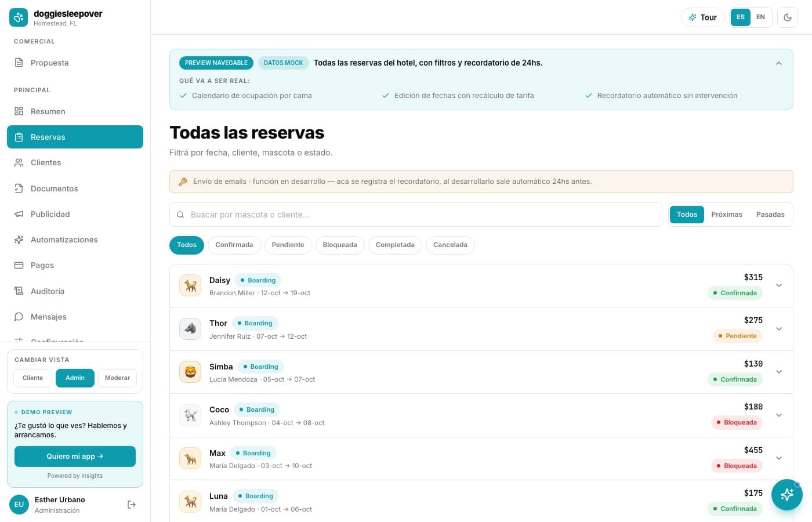Screen dimensions: 812x522
Task: Open the Propuesta document icon in sidebar
Action: tap(19, 63)
